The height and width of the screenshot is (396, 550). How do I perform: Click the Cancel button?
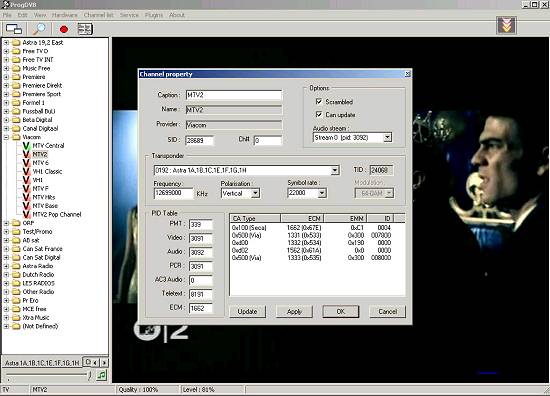click(387, 311)
